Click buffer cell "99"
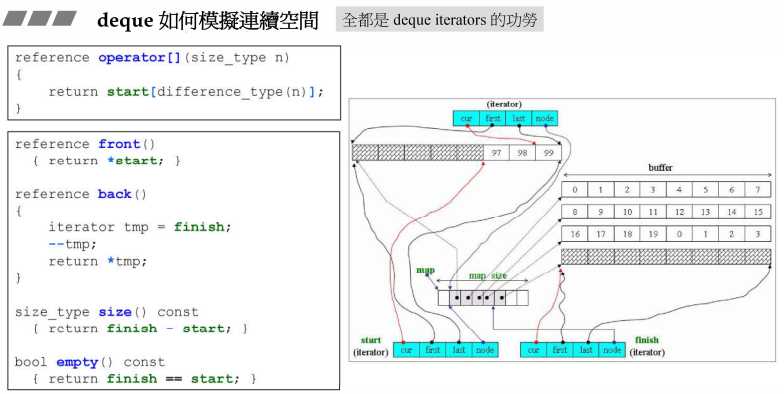 coord(548,152)
